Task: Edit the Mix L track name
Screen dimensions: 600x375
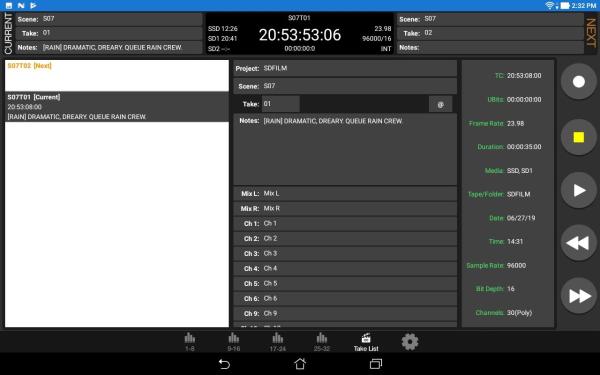Action: (345, 194)
